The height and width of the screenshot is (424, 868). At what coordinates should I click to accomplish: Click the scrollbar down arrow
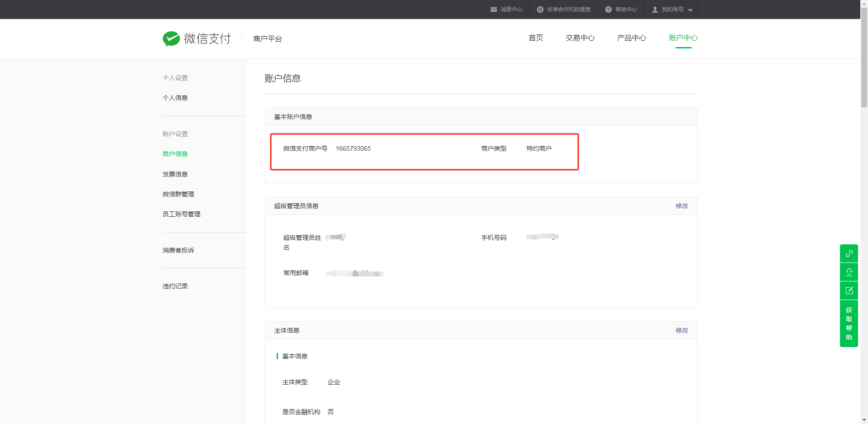[x=864, y=420]
